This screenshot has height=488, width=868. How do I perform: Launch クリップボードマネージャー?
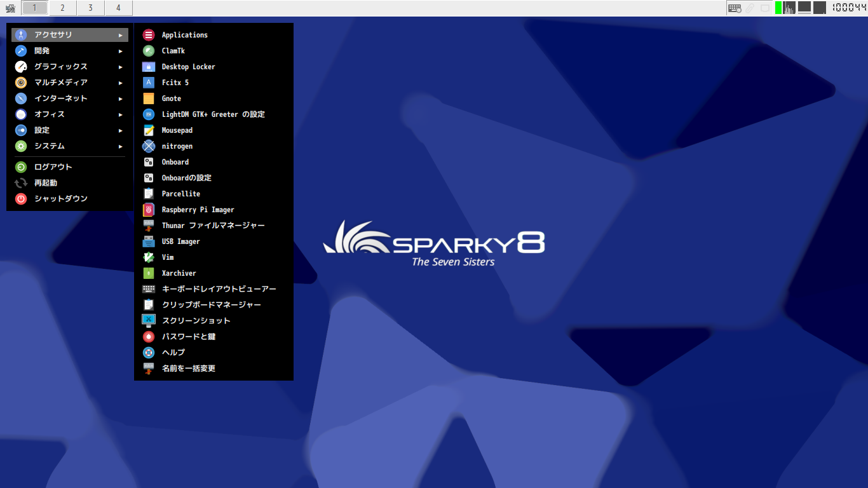[x=214, y=305]
